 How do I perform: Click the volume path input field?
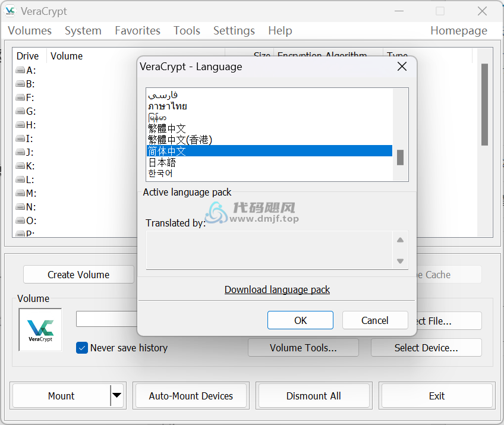(x=107, y=319)
